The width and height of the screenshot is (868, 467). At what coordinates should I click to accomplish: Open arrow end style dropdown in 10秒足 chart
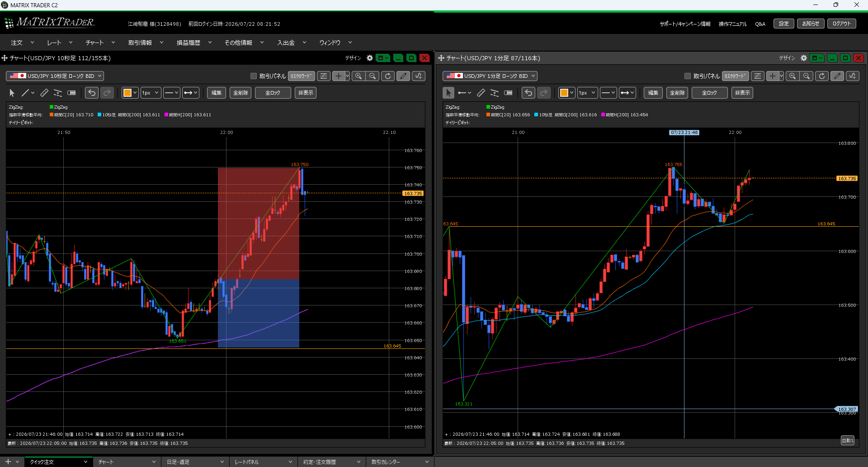(x=190, y=93)
